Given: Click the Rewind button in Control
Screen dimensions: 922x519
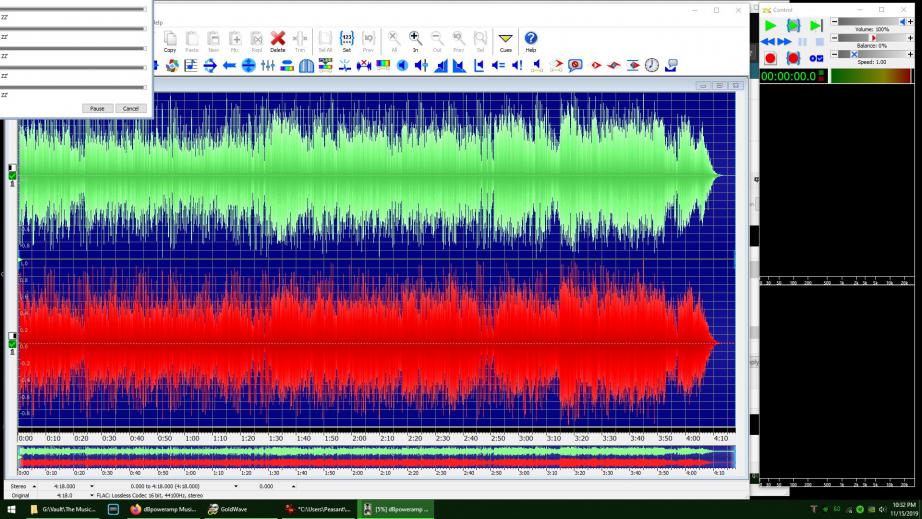Looking at the screenshot, I should 768,42.
